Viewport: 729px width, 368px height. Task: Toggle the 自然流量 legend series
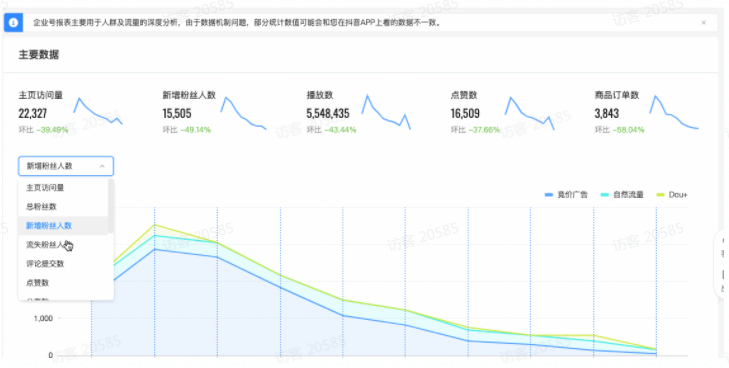[622, 195]
